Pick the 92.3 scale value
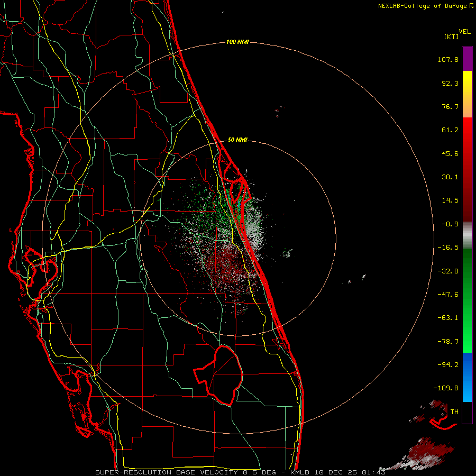Viewport: 476px width, 476px height. (x=450, y=83)
